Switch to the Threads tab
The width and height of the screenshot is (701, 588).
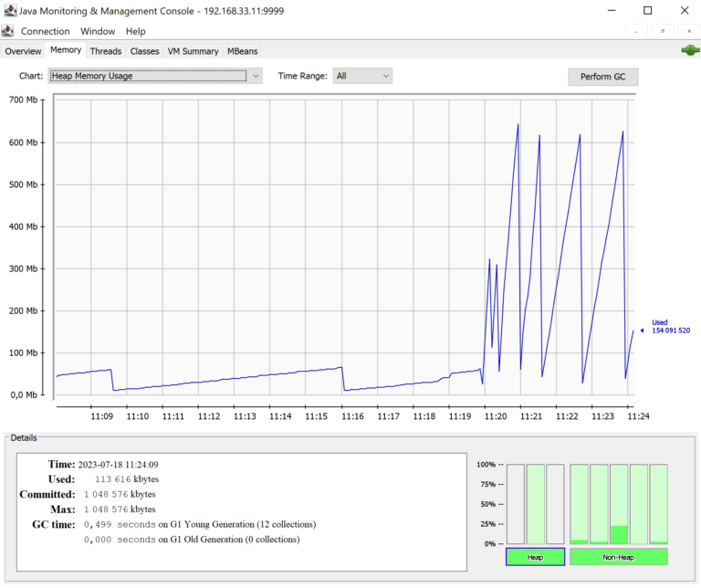(x=105, y=51)
